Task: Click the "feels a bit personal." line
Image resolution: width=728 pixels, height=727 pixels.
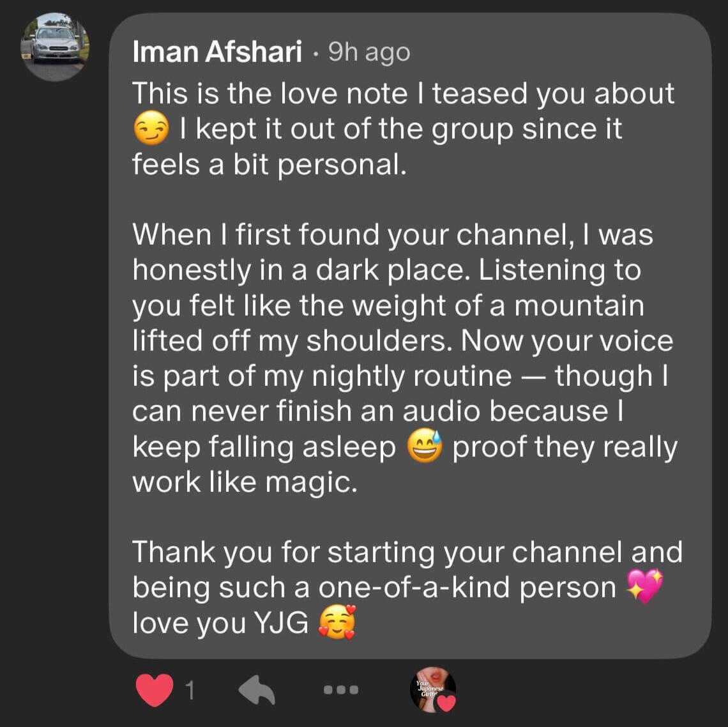Action: (269, 165)
